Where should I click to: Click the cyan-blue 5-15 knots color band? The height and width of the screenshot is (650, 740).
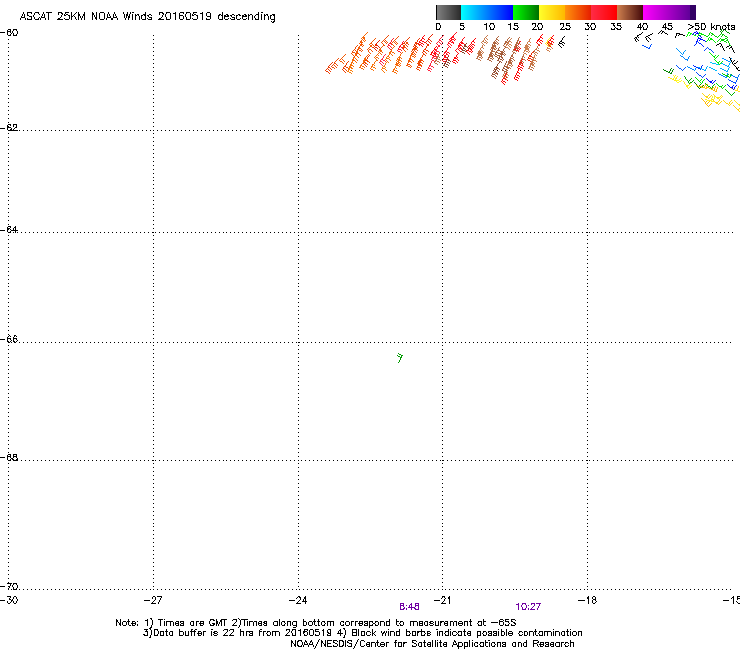click(x=487, y=12)
